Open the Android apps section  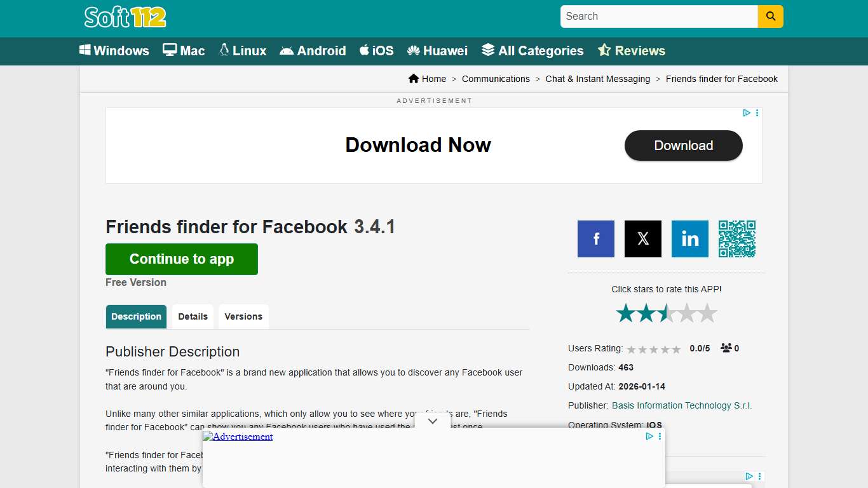[x=287, y=50]
